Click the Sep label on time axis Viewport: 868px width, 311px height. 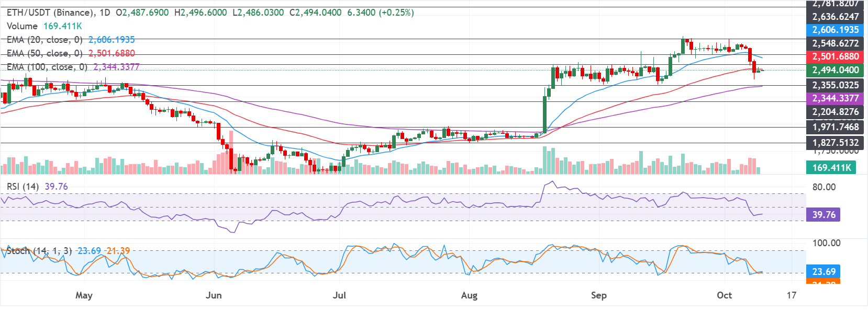(x=599, y=295)
